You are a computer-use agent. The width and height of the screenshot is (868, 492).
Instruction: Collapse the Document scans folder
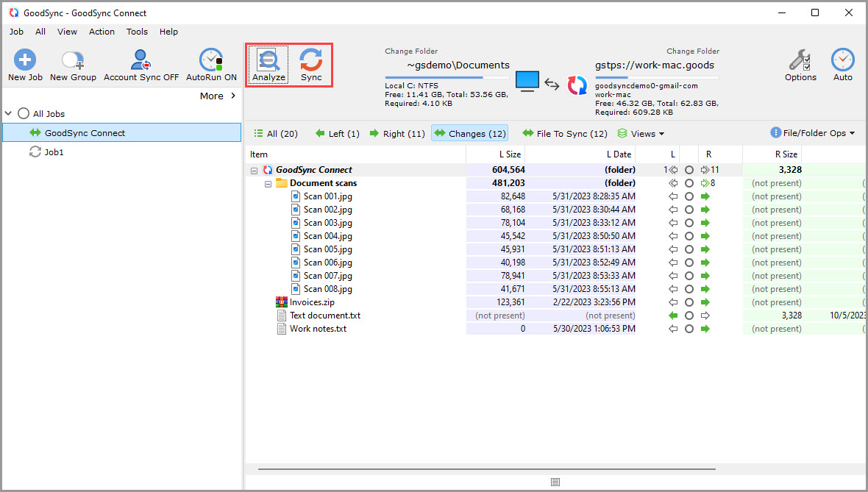pyautogui.click(x=268, y=182)
